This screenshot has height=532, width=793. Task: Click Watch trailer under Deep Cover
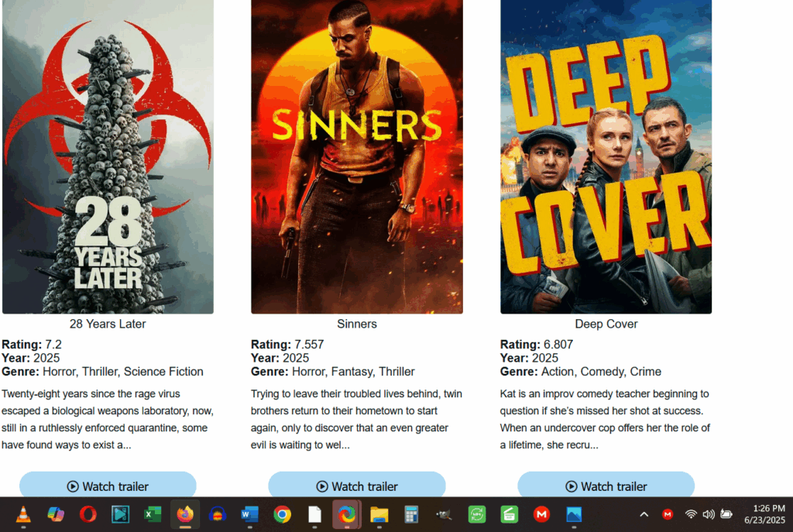(x=606, y=486)
